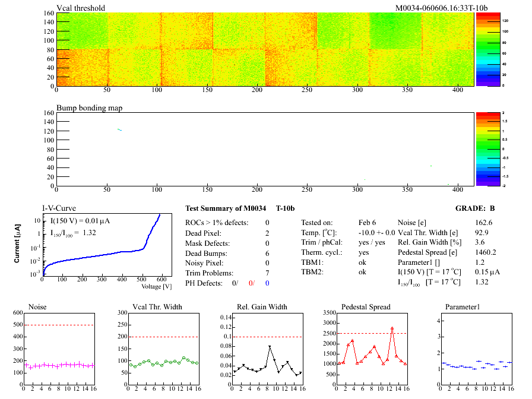The height and width of the screenshot is (399, 532).
Task: Select the Parameter1 plot title
Action: [462, 307]
